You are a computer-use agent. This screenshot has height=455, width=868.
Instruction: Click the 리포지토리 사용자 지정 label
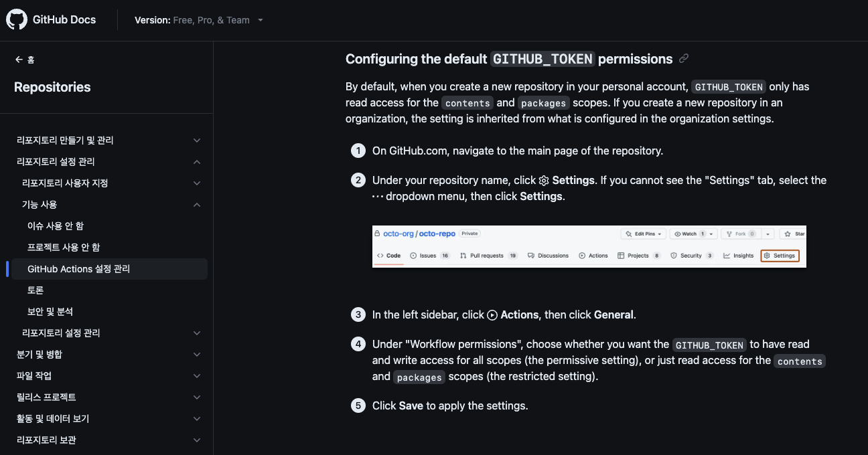65,183
